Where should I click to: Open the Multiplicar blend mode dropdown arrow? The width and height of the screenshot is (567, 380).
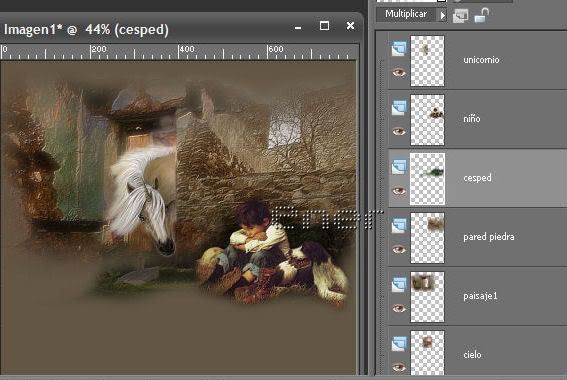[x=442, y=15]
